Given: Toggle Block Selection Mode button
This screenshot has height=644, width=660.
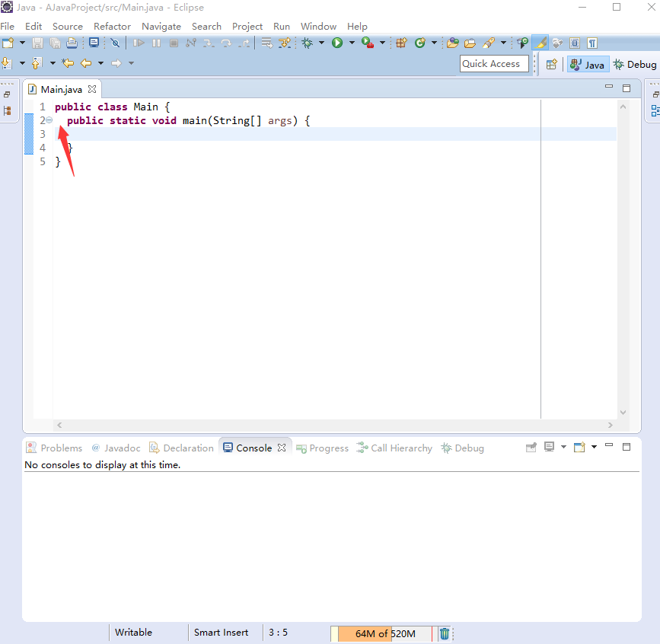Looking at the screenshot, I should pyautogui.click(x=575, y=43).
